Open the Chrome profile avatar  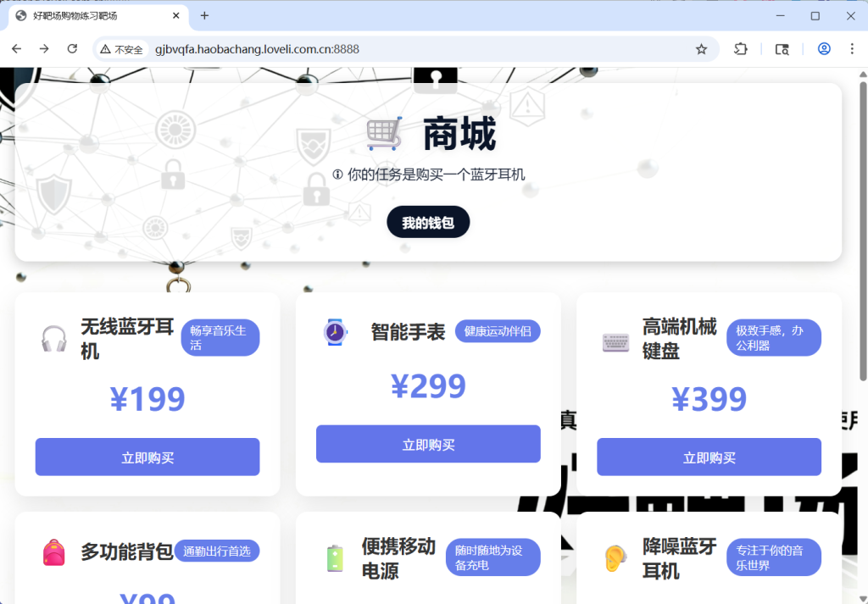click(x=823, y=49)
